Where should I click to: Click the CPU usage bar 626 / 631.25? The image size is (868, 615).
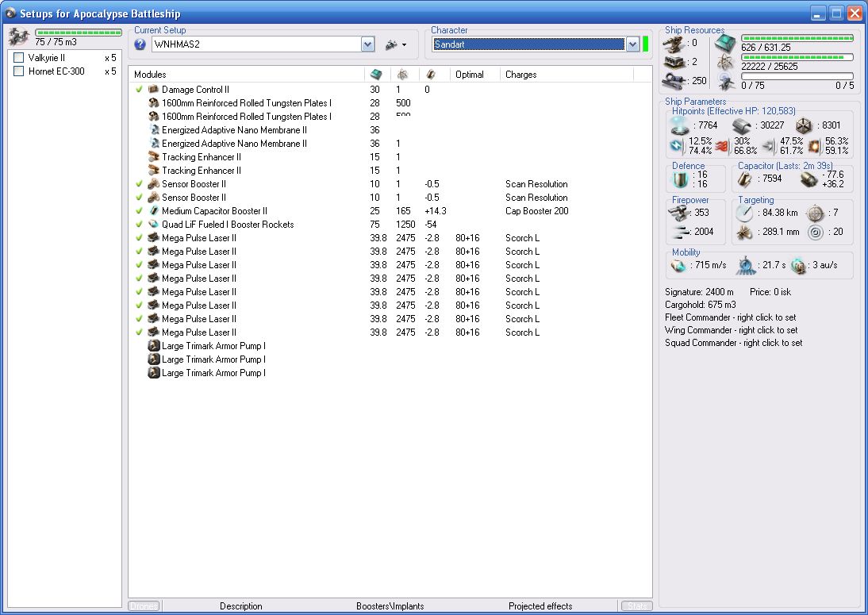point(797,38)
